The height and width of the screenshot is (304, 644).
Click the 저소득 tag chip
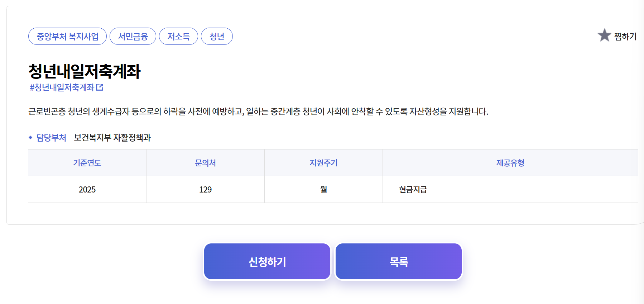coord(179,36)
